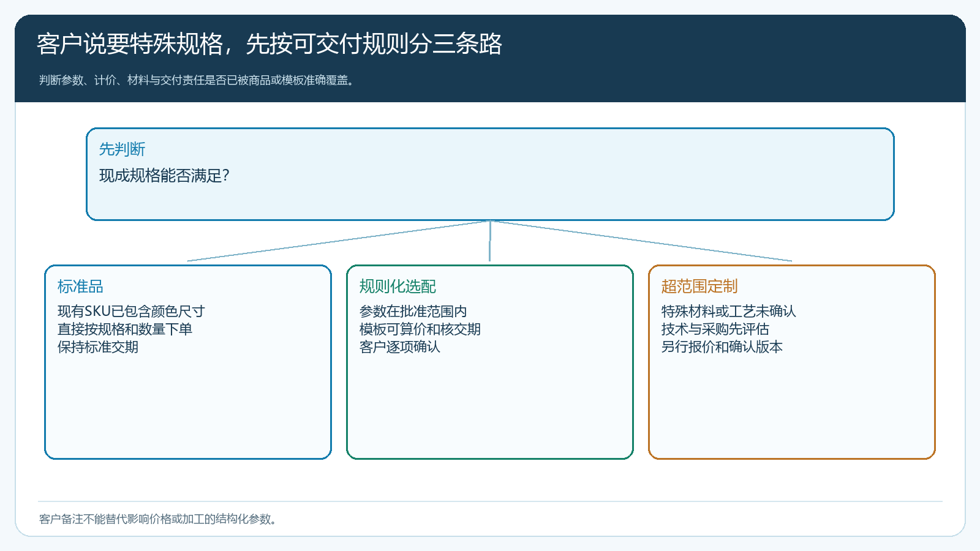Click the 规则化选配 card heading
This screenshot has width=980, height=551.
398,286
